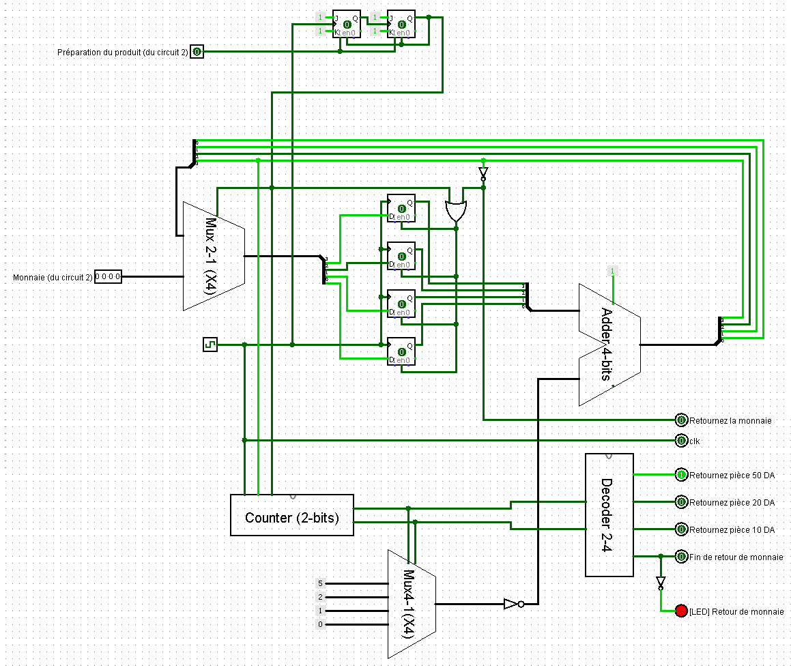Select the Mux 2-1 (X4) block

pos(214,256)
